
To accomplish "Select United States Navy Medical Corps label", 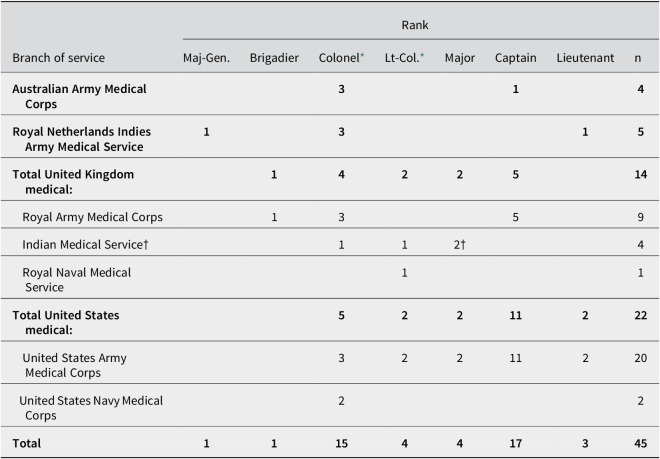I will (91, 408).
